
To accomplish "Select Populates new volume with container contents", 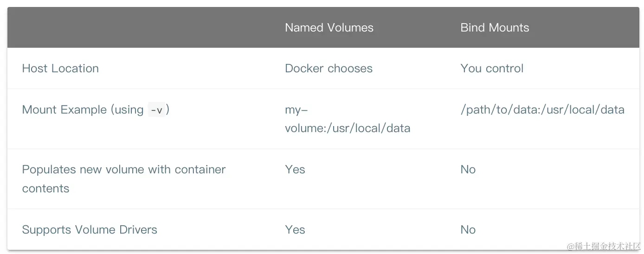I will tap(124, 179).
